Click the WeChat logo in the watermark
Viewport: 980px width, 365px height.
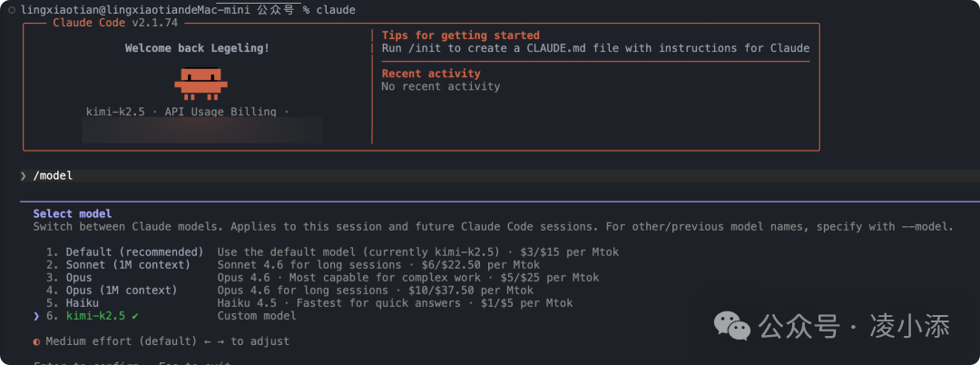pos(731,326)
